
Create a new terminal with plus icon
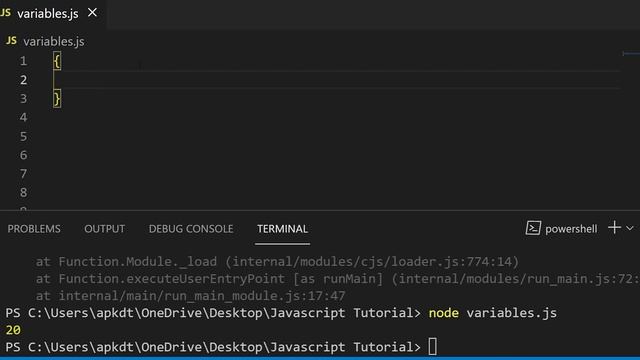(x=614, y=227)
